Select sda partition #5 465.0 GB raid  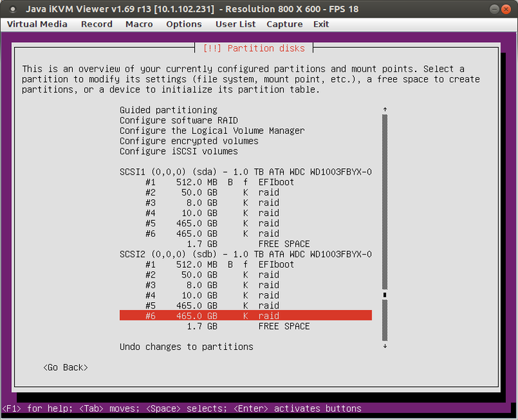246,224
